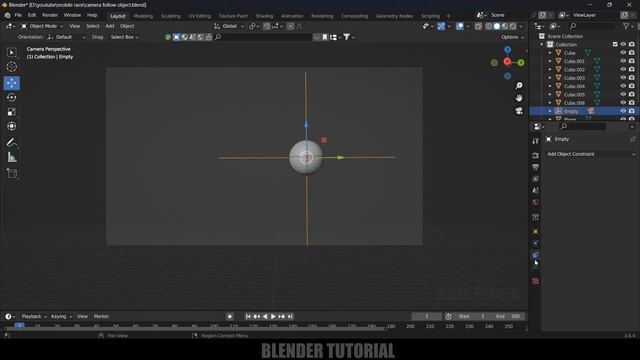Select the Scale tool in left toolbar
Screen dimensions: 640x360
[x=11, y=112]
